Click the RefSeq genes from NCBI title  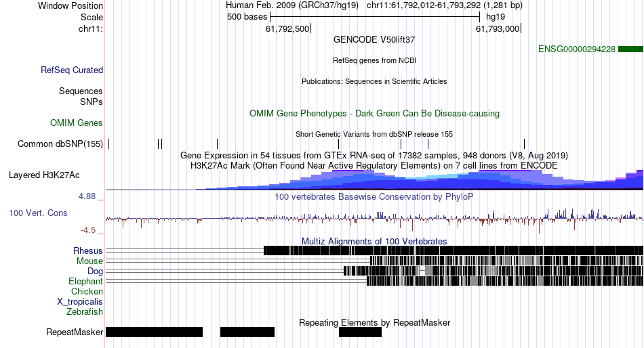374,60
